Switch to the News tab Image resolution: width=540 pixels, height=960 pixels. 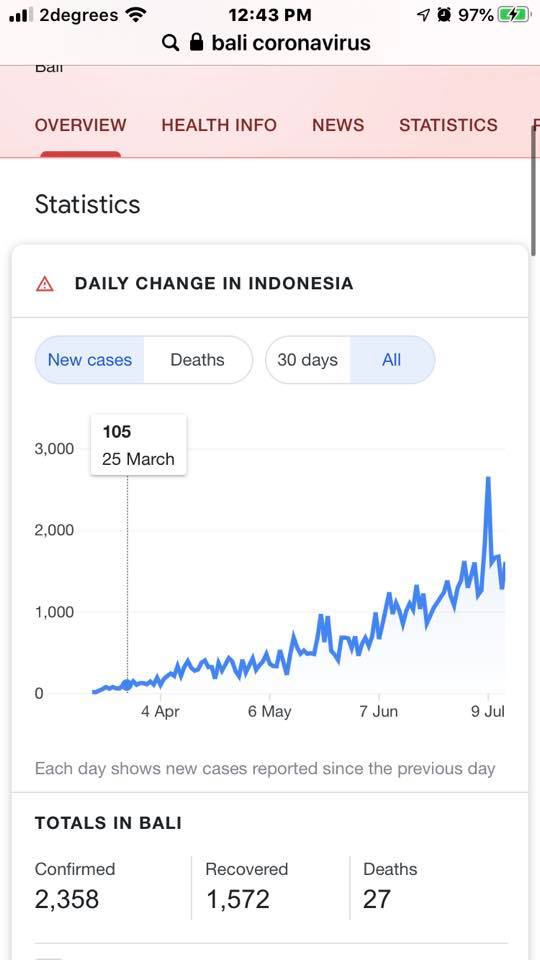[338, 126]
